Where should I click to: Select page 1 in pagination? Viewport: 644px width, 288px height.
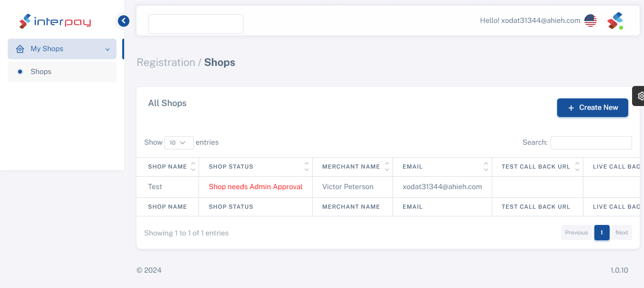[x=602, y=233]
